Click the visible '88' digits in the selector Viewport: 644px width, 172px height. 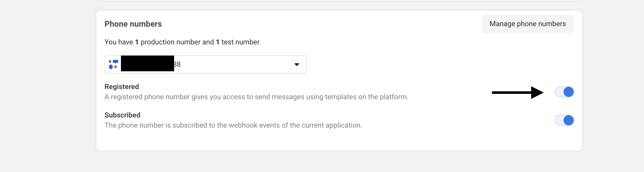point(177,64)
